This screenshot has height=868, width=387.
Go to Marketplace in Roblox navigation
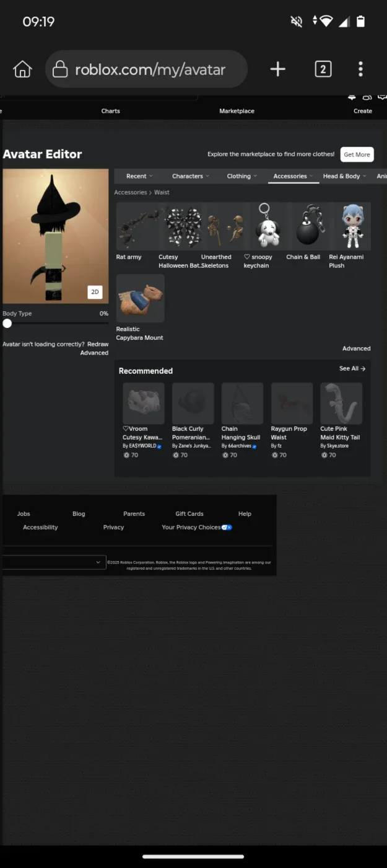pos(237,111)
